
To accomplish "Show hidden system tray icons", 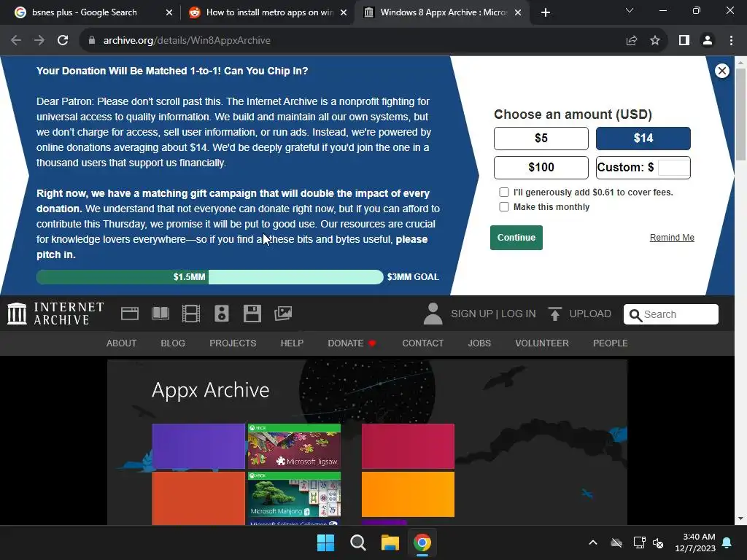I will point(593,542).
